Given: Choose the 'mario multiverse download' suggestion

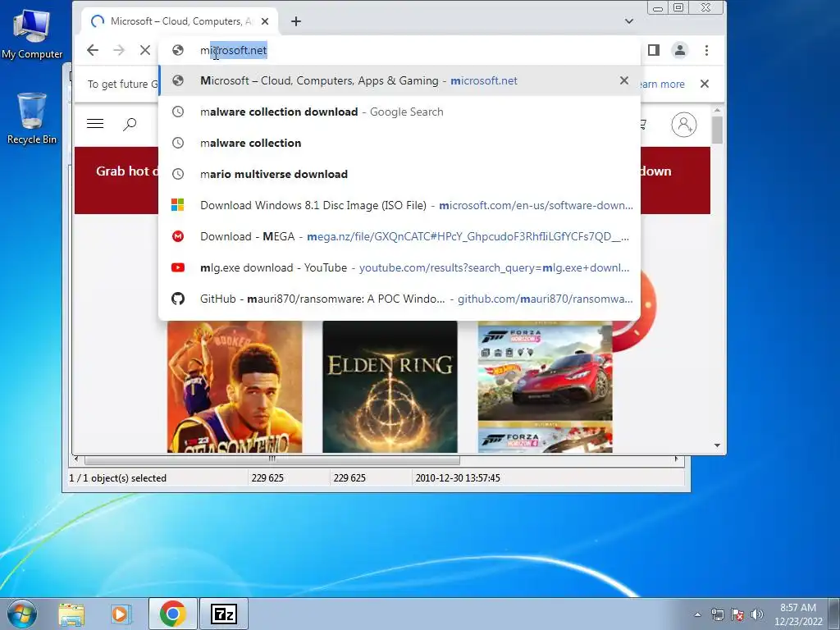Looking at the screenshot, I should (399, 174).
